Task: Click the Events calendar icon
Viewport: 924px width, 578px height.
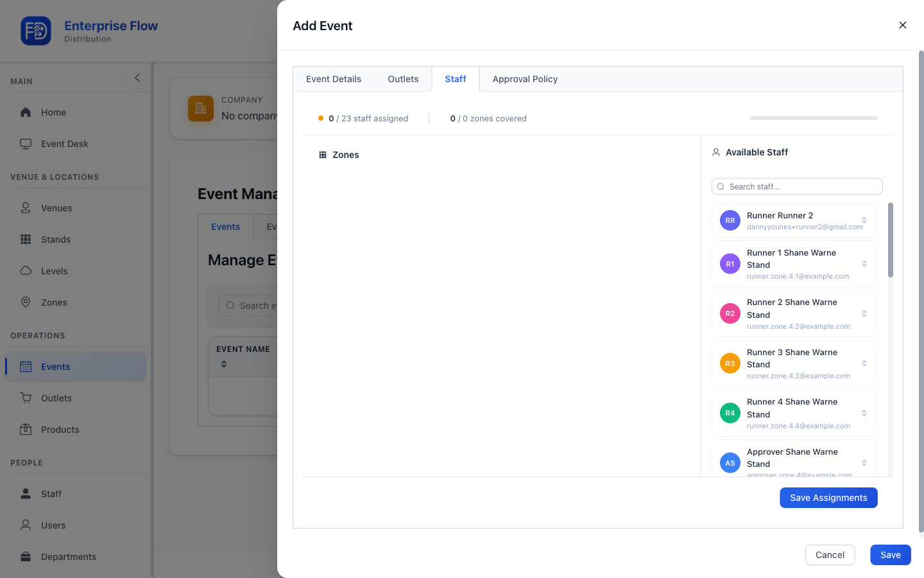Action: 26,367
